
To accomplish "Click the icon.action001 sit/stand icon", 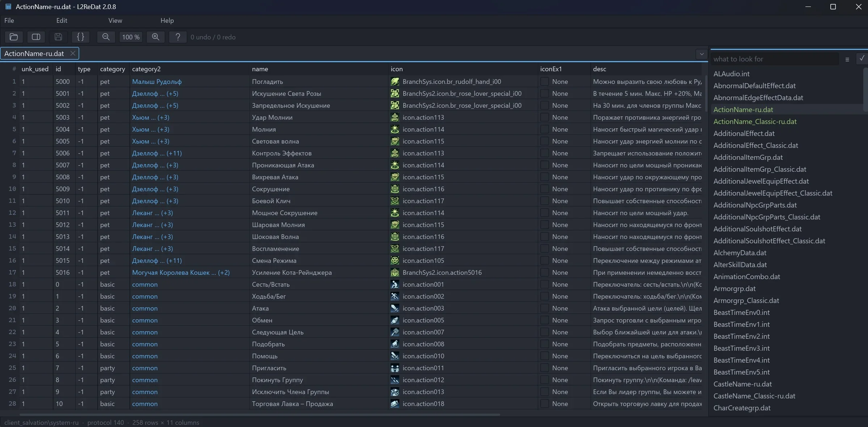I will click(395, 285).
